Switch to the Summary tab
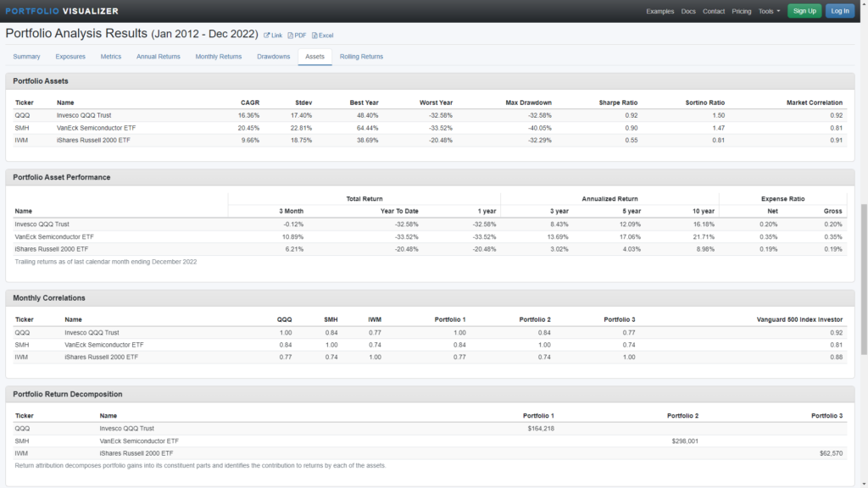 tap(26, 57)
